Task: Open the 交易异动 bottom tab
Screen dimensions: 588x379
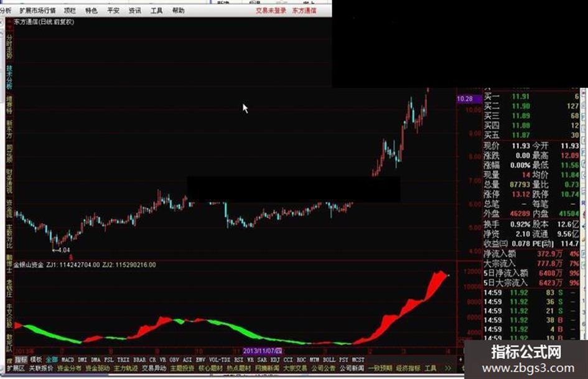Action: (154, 368)
